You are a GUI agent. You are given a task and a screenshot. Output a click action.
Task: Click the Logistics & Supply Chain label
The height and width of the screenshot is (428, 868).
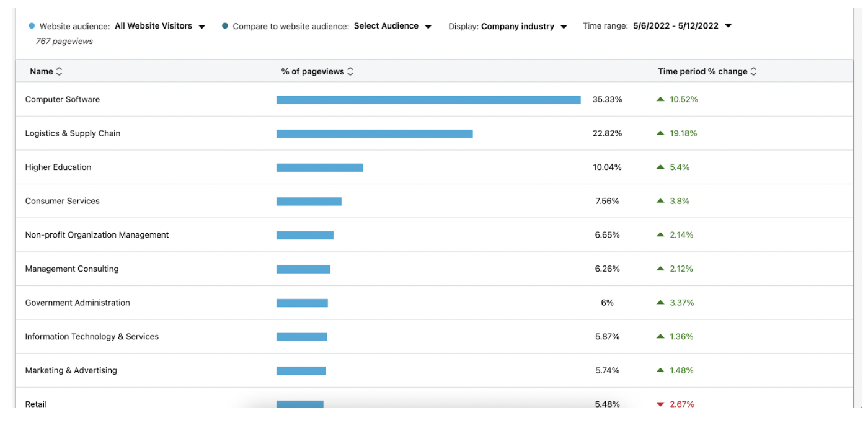tap(72, 133)
